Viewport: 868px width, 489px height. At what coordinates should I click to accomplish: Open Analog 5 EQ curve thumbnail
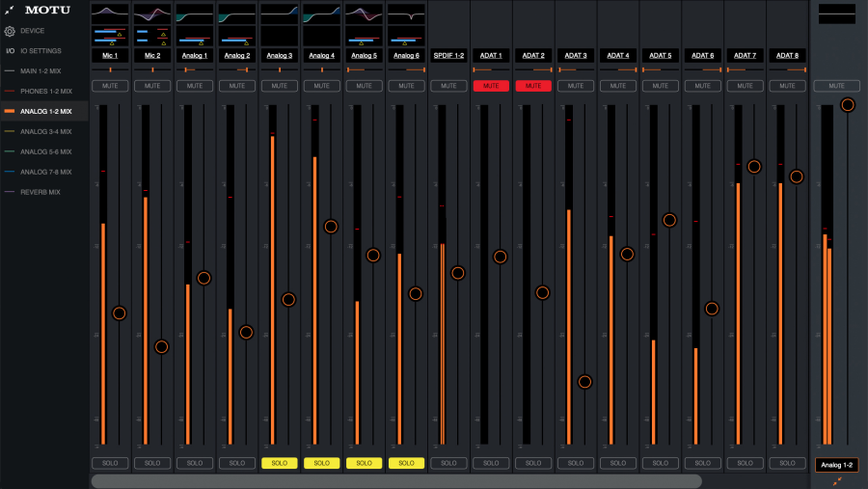[365, 14]
